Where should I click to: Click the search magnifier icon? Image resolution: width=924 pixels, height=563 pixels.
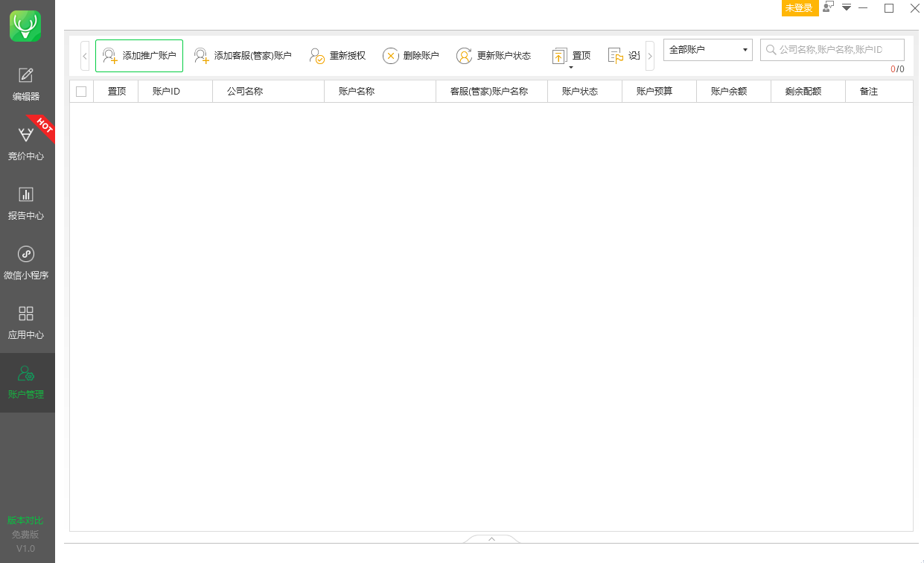coord(771,50)
